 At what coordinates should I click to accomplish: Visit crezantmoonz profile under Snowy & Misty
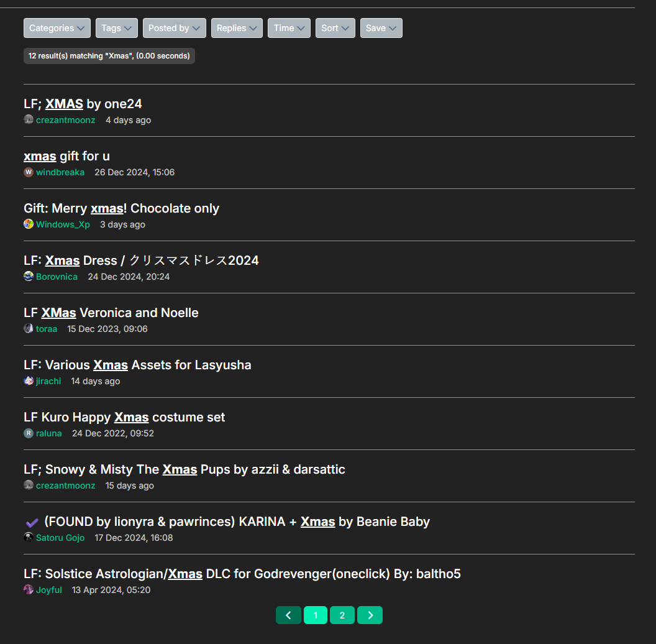pos(66,485)
